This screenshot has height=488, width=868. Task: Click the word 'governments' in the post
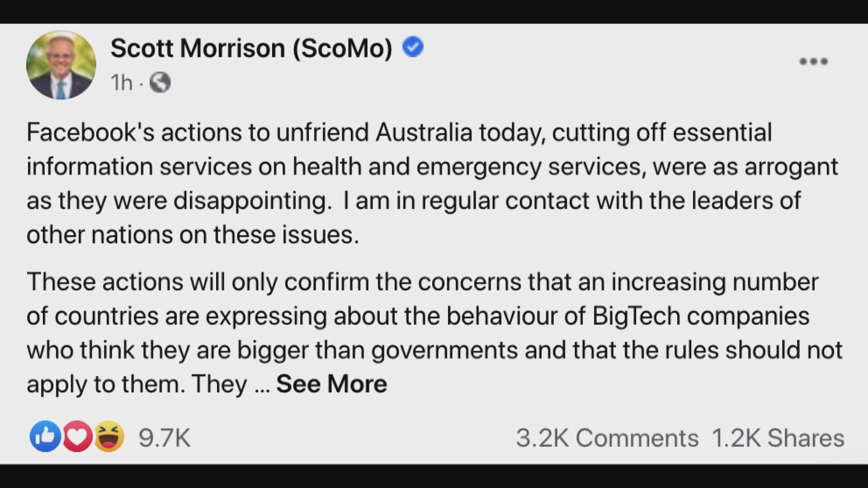click(444, 350)
